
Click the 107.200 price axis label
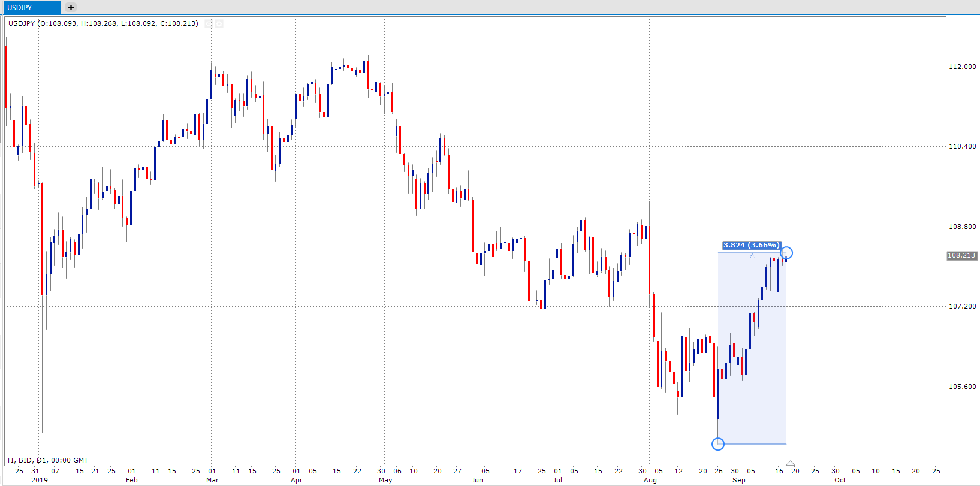(962, 306)
